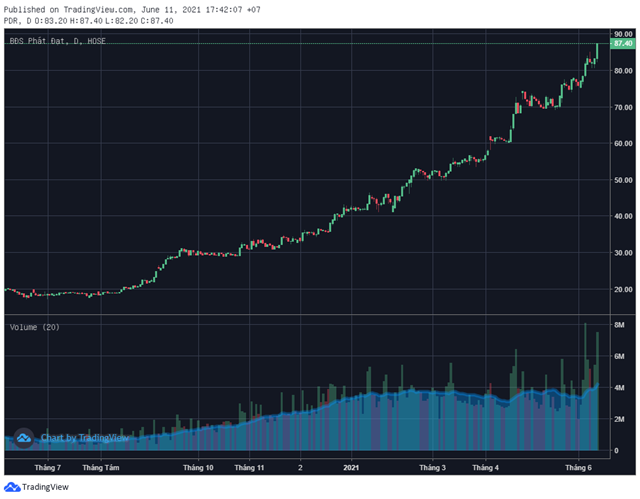Click the 'Tháng 10' time axis label

[198, 468]
